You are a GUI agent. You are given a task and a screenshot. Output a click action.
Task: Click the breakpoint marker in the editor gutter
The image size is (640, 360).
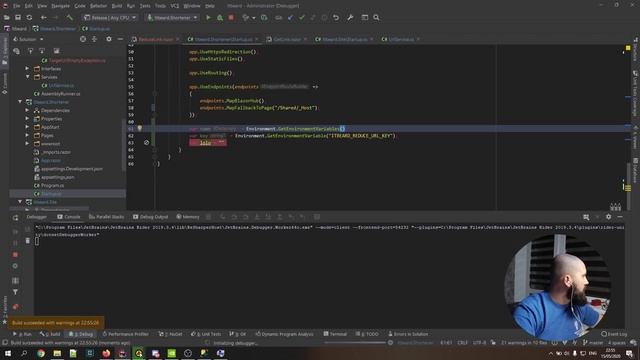click(147, 142)
